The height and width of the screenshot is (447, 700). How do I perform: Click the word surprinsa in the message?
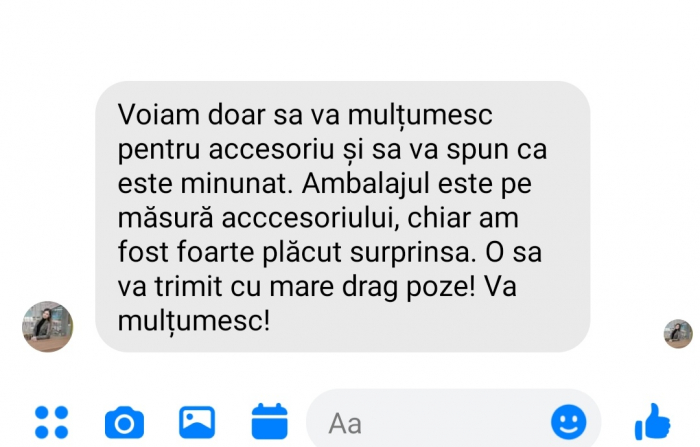(x=412, y=253)
